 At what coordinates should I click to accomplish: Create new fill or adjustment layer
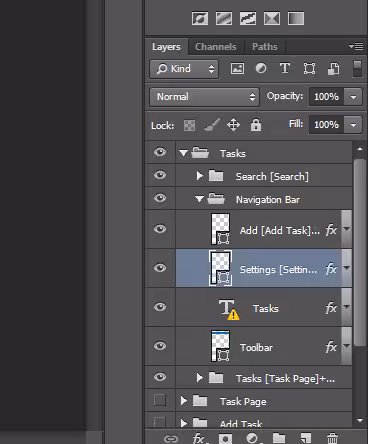[x=253, y=438]
